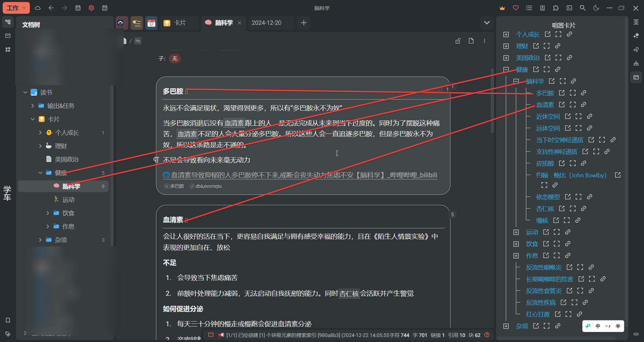
Task: Open the terminal command icon
Action: point(569,8)
